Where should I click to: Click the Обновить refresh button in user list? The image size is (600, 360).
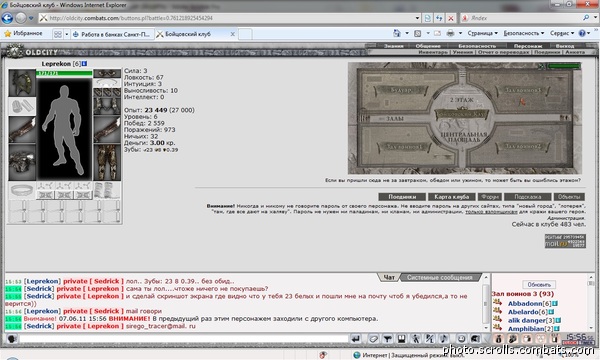pos(539,285)
